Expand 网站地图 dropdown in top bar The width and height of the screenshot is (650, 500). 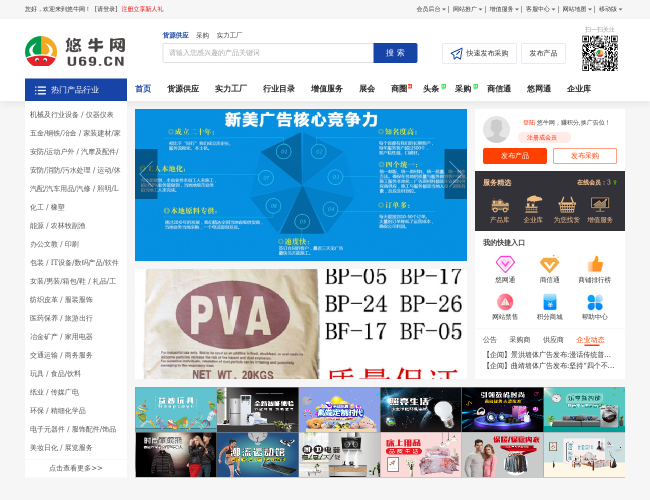click(x=577, y=9)
